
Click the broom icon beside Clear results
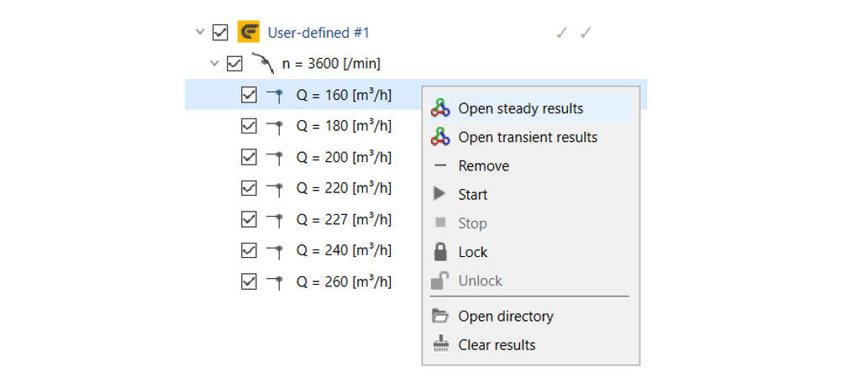pos(440,344)
